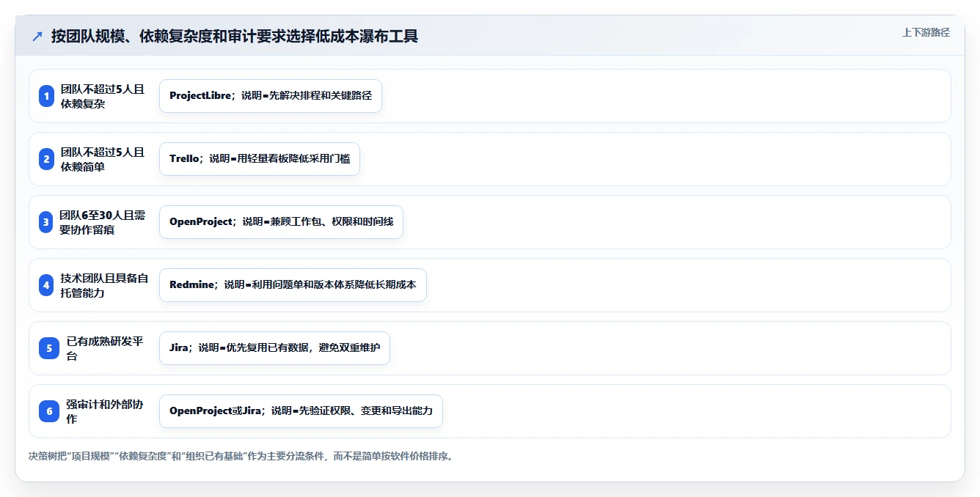Viewport: 980px width, 497px height.
Task: Select the title 按团队规模、依赖复杂度和审计要求选择低成本瀑布工具
Action: (235, 36)
